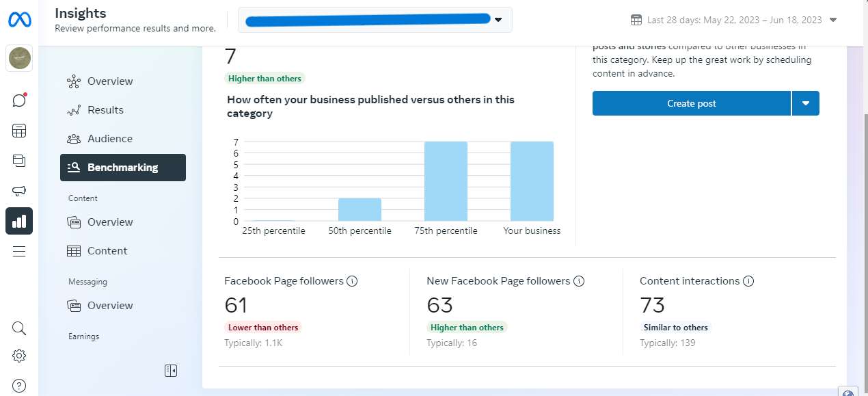Open the Messaging Overview link
The image size is (868, 396).
coord(109,306)
